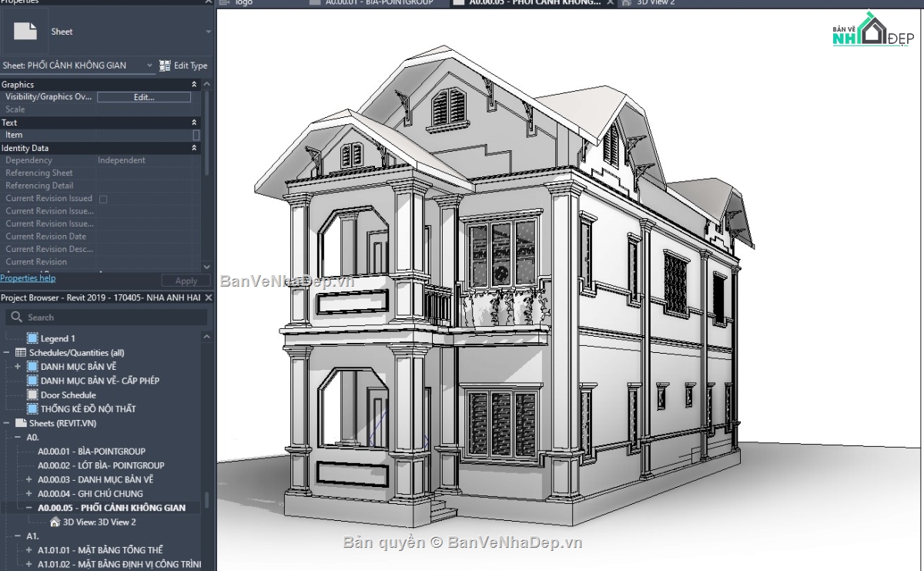Click the Search magnifier icon

15,317
